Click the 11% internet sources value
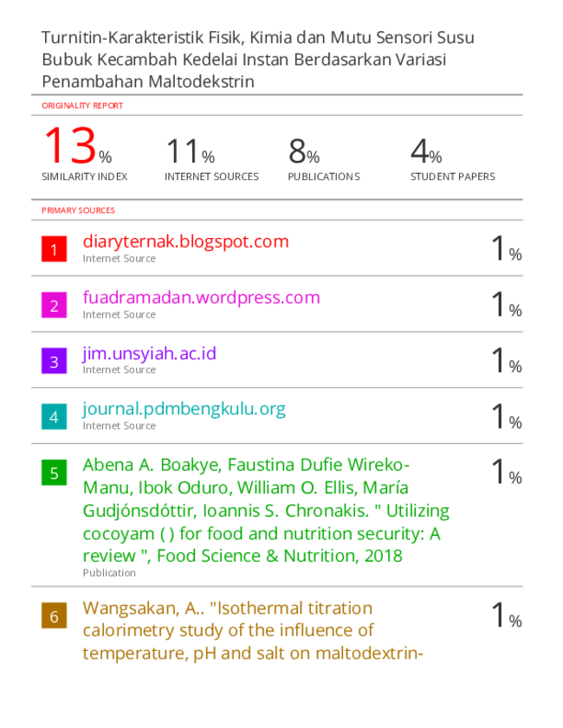This screenshot has height=728, width=563. (191, 151)
